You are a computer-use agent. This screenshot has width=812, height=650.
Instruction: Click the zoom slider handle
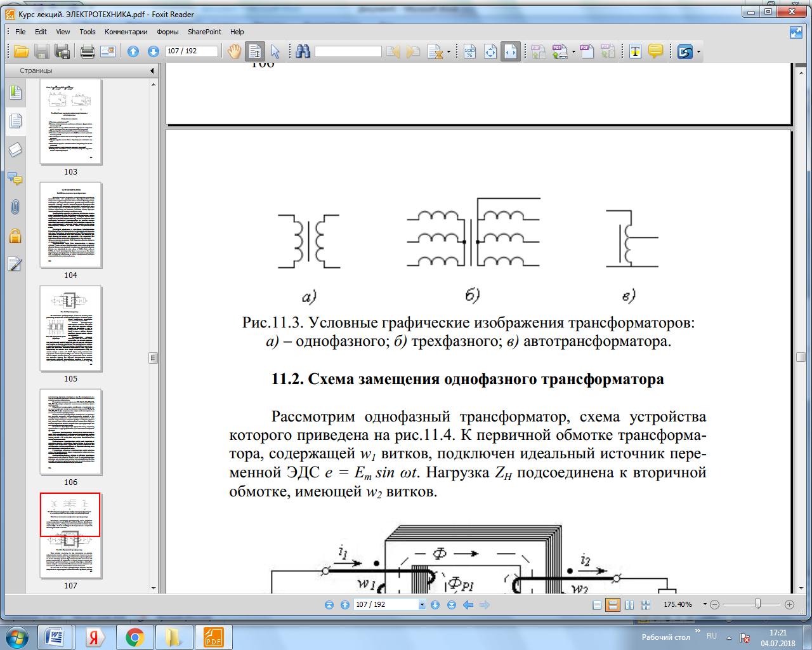pos(757,604)
